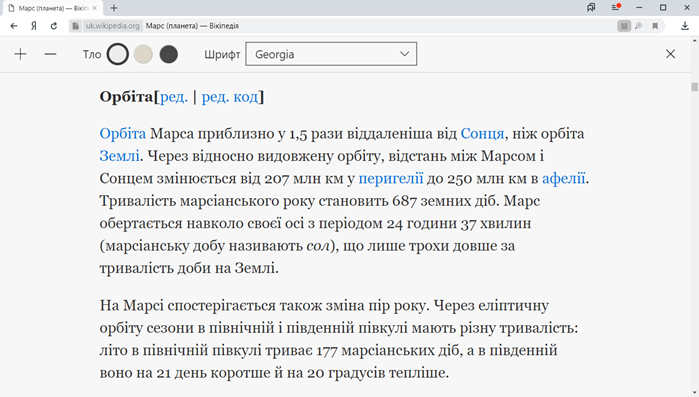Select the dark background option

[169, 54]
